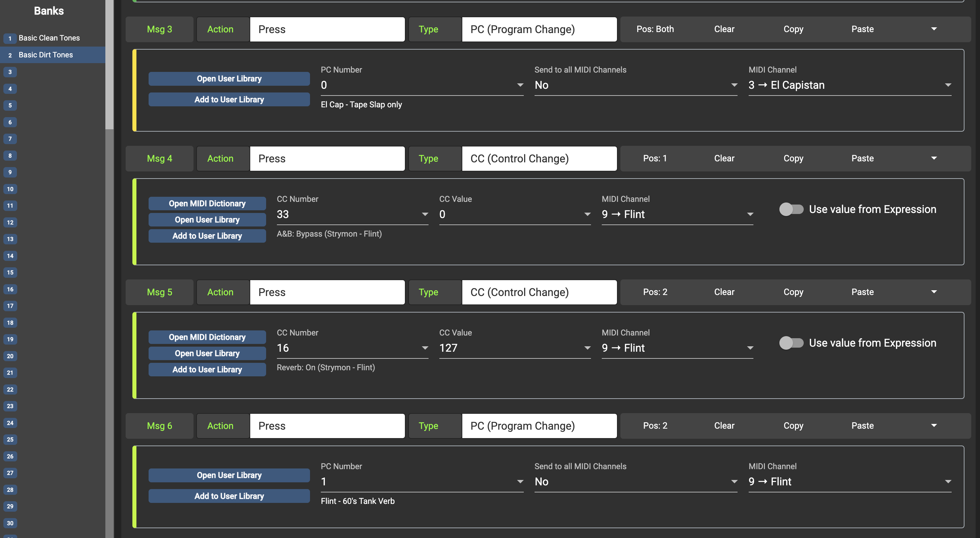
Task: Click bank 10 number badge
Action: tap(10, 189)
